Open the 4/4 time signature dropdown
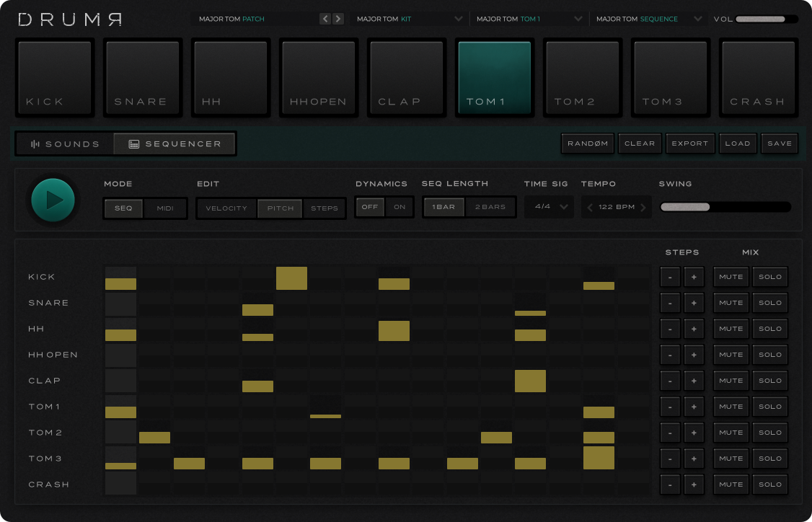The height and width of the screenshot is (522, 812). click(549, 207)
